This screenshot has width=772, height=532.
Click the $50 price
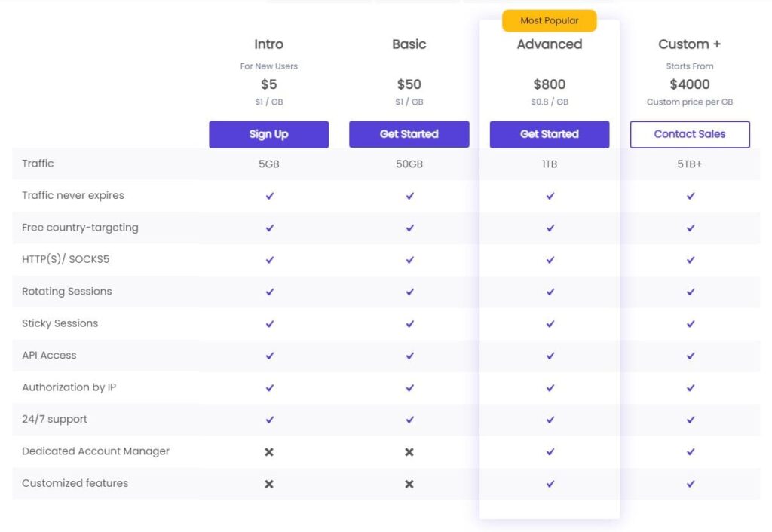coord(409,84)
